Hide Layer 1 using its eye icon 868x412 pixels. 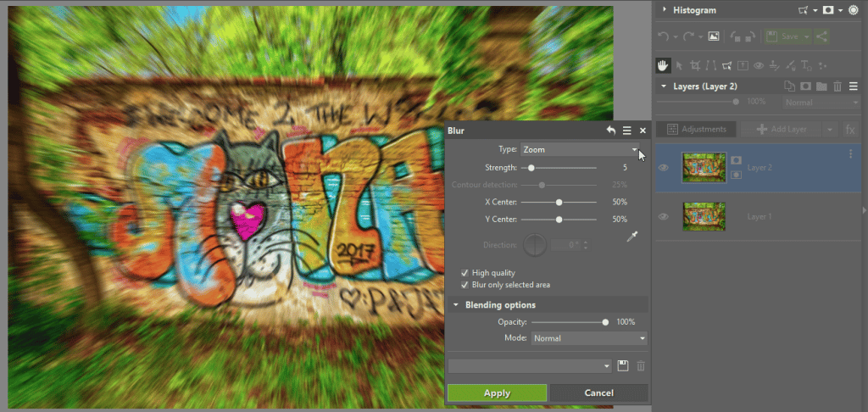tap(664, 217)
